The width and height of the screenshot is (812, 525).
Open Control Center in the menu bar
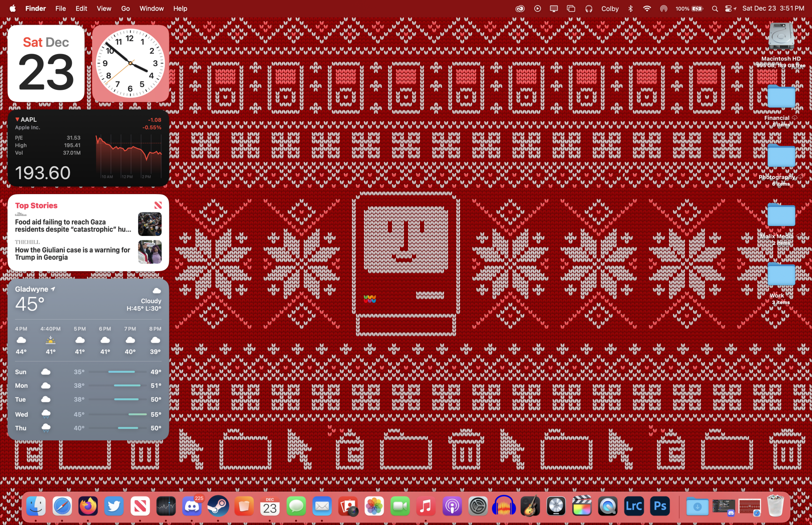tap(728, 9)
